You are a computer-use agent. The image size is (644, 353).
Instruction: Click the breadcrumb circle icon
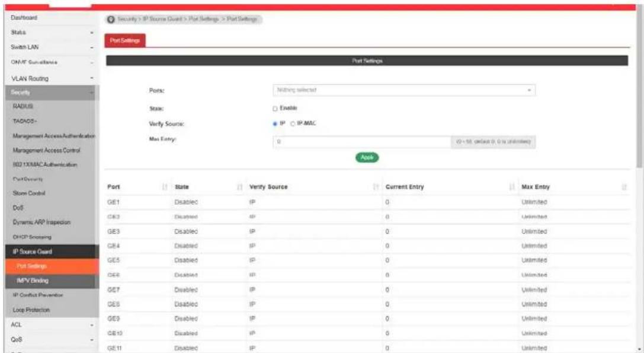110,20
